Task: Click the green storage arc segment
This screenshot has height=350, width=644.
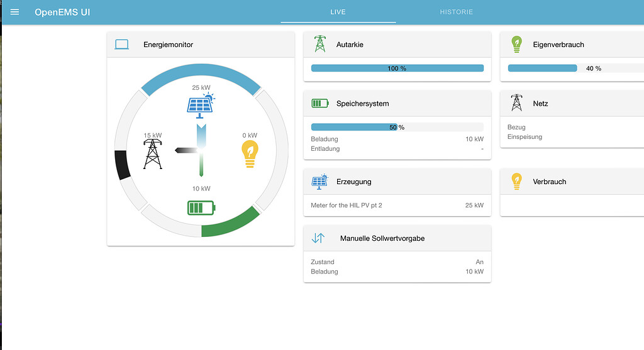Action: pos(232,224)
